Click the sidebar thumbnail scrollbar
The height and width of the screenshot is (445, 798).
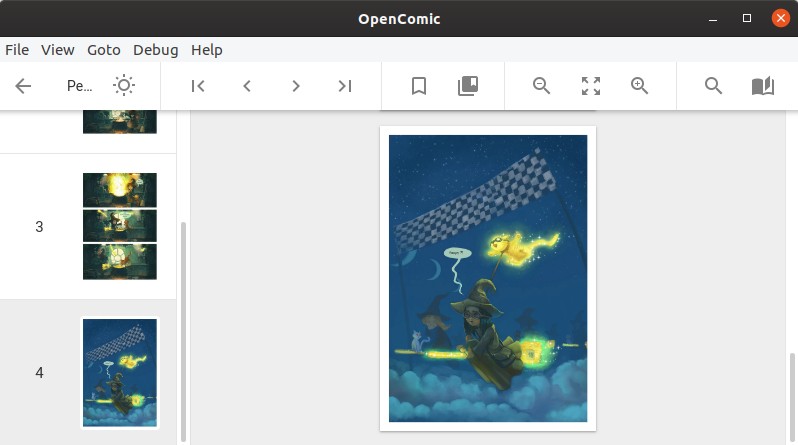pyautogui.click(x=183, y=331)
